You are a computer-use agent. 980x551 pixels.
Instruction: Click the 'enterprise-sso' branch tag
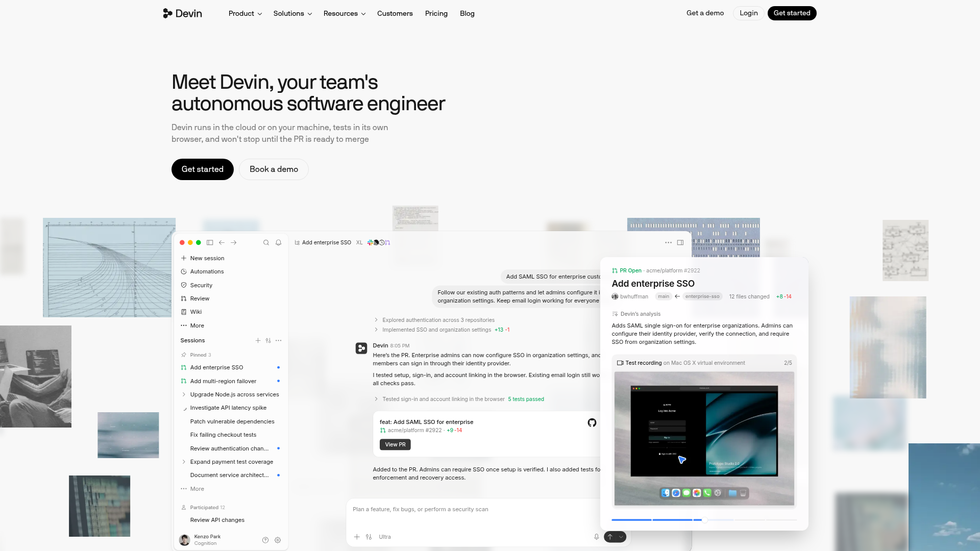pos(702,297)
